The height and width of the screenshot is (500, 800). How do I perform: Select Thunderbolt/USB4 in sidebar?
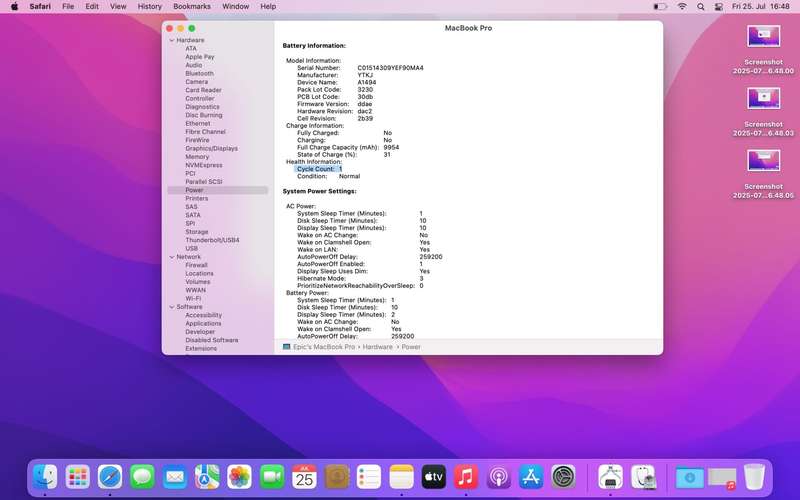(x=212, y=240)
